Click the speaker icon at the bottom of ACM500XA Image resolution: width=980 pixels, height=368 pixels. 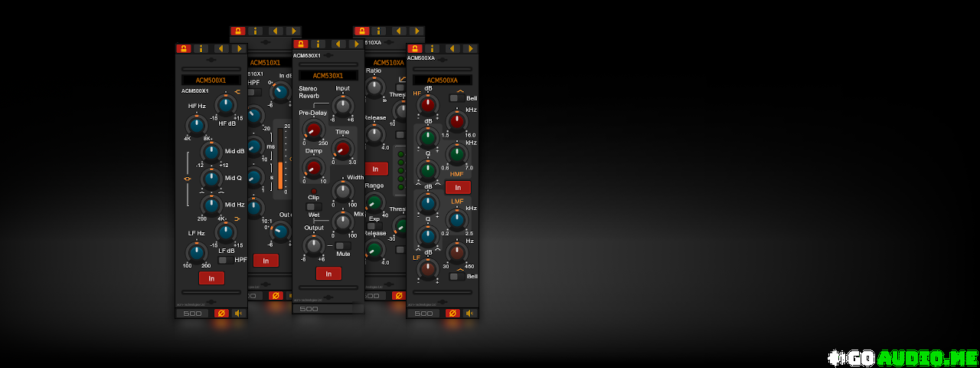(x=470, y=313)
